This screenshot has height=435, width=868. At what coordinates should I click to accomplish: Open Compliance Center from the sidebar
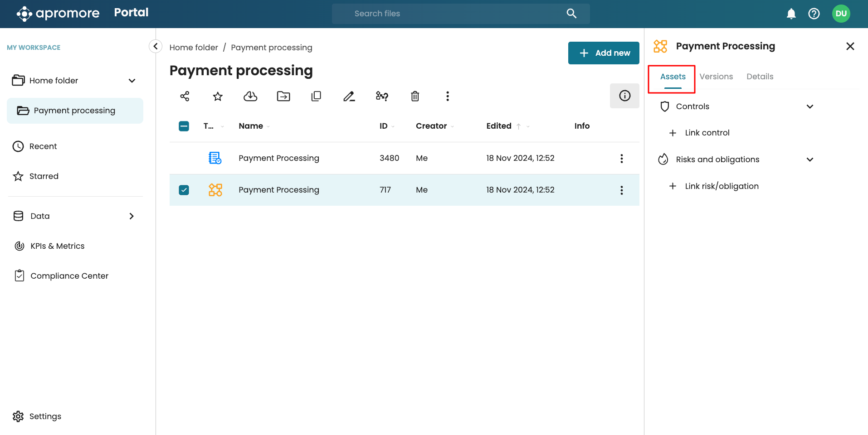pos(69,276)
